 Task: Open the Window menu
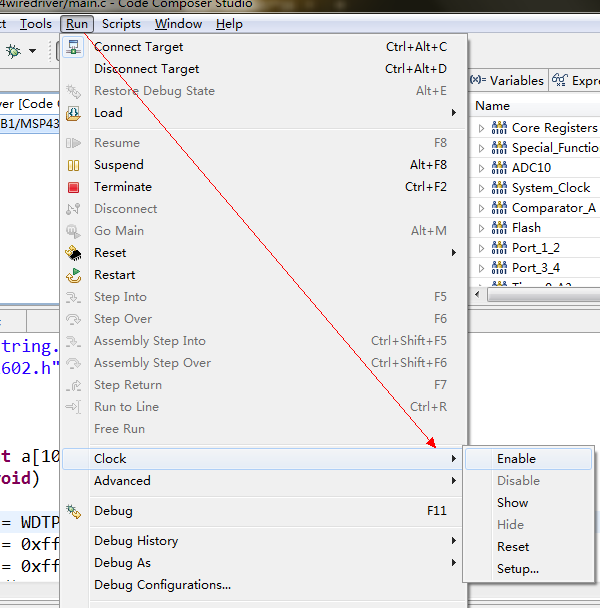[x=178, y=24]
